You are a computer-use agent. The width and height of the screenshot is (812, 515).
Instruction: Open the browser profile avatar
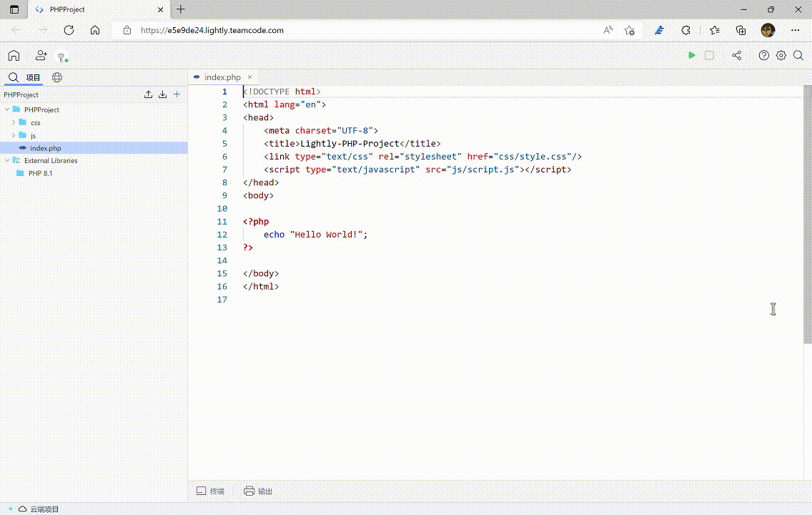[x=768, y=30]
